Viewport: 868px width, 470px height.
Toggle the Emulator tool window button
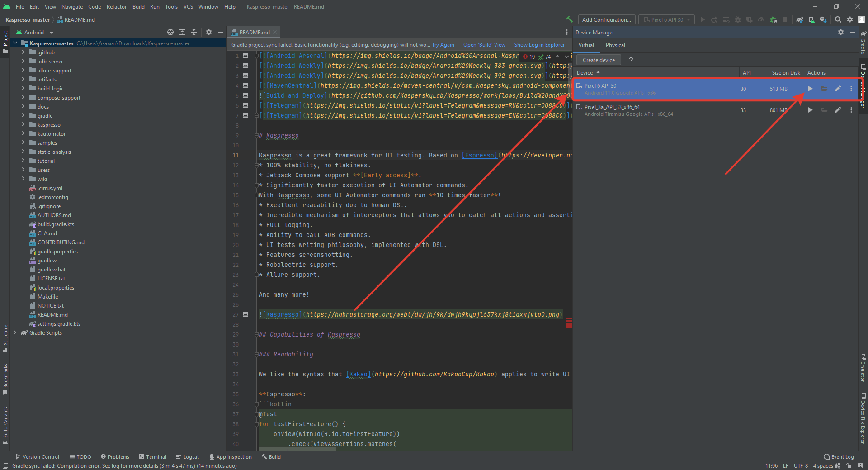point(863,367)
